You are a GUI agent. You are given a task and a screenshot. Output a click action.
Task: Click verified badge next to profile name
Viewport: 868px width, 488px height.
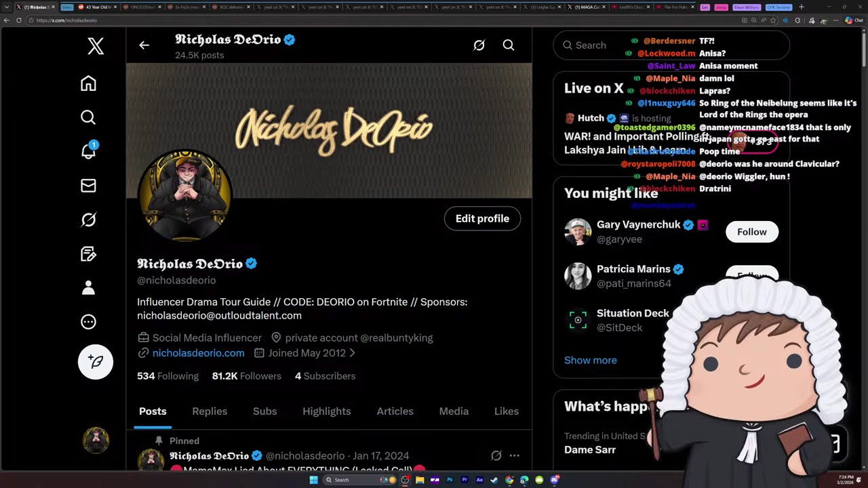click(252, 264)
